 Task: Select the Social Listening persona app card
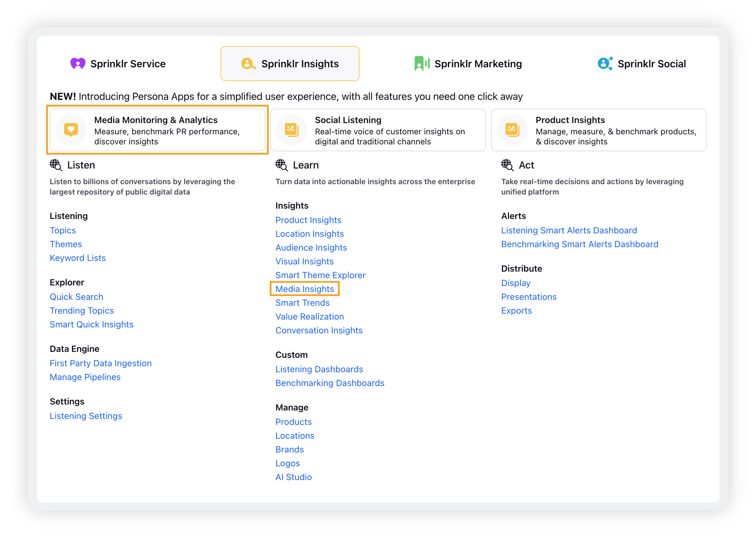pos(378,130)
